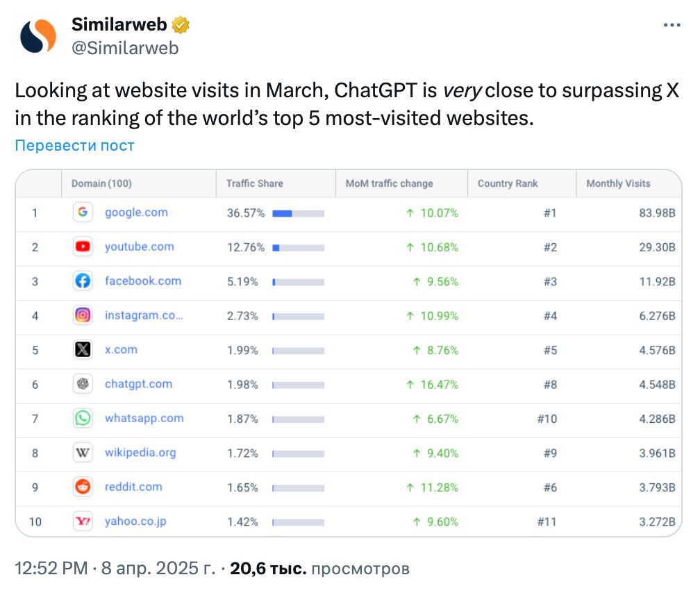The width and height of the screenshot is (700, 593).
Task: Click the Similarweb profile avatar
Action: click(38, 36)
